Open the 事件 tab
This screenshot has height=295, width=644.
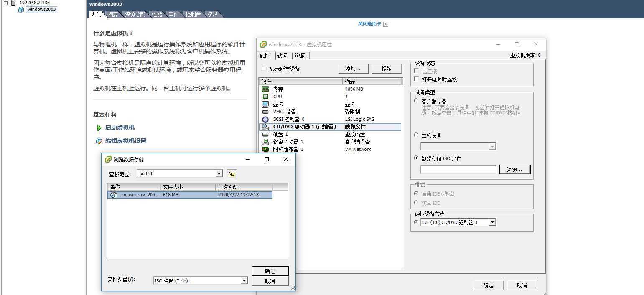tap(173, 14)
